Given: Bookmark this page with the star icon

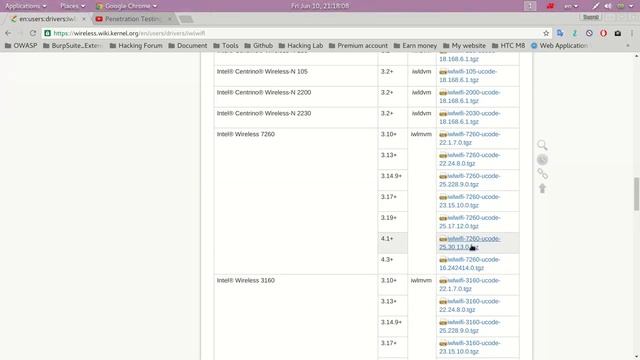Looking at the screenshot, I should 546,33.
